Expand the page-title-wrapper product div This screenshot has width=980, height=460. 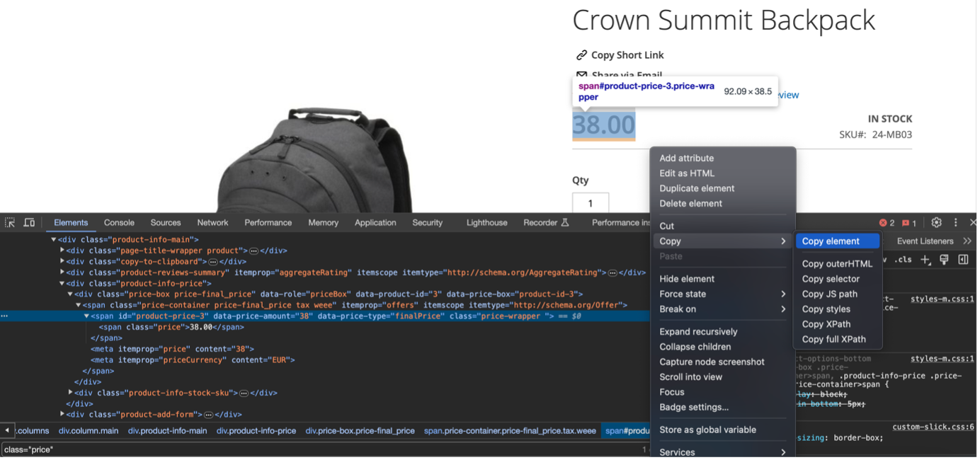pos(62,251)
